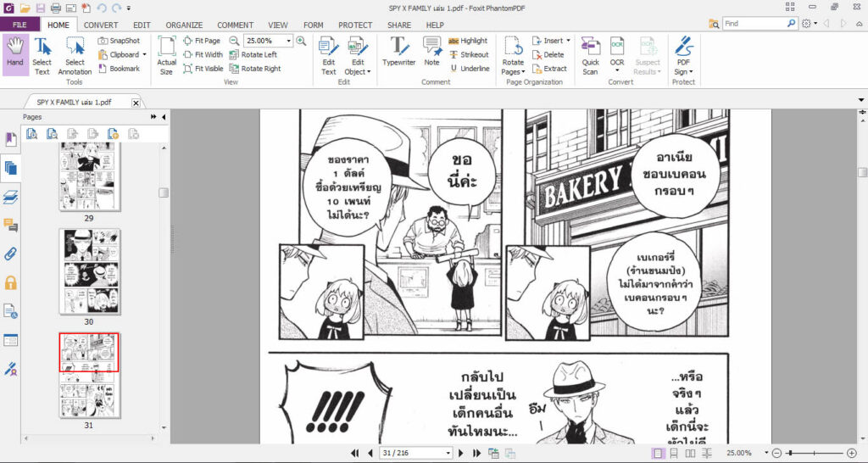Open attachments panel paperclip icon

10,254
